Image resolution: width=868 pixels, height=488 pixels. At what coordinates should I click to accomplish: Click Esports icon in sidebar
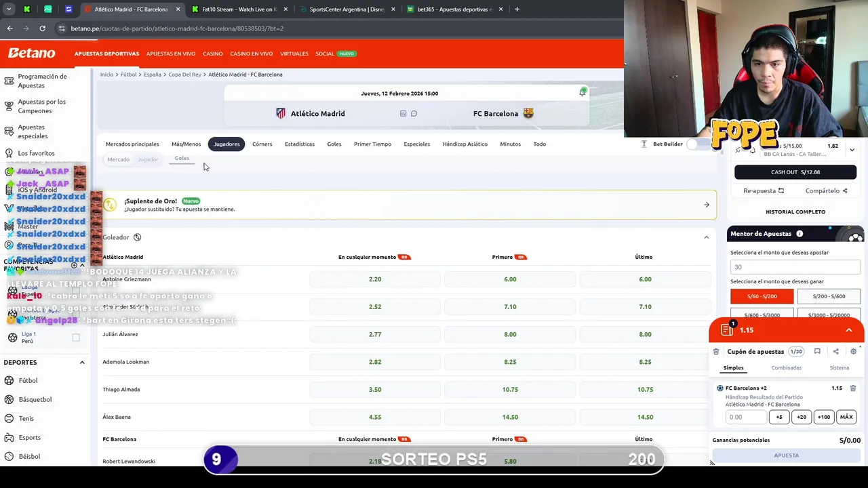(9, 437)
